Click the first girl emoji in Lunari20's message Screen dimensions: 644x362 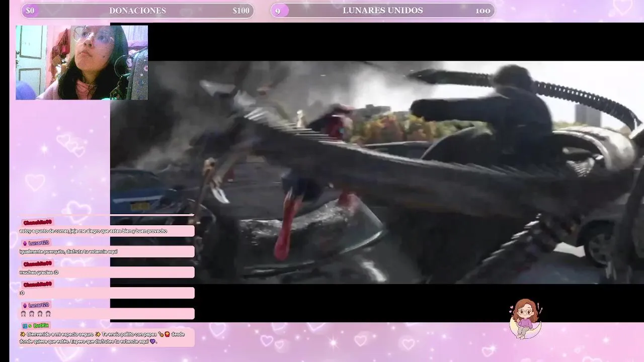coord(23,314)
